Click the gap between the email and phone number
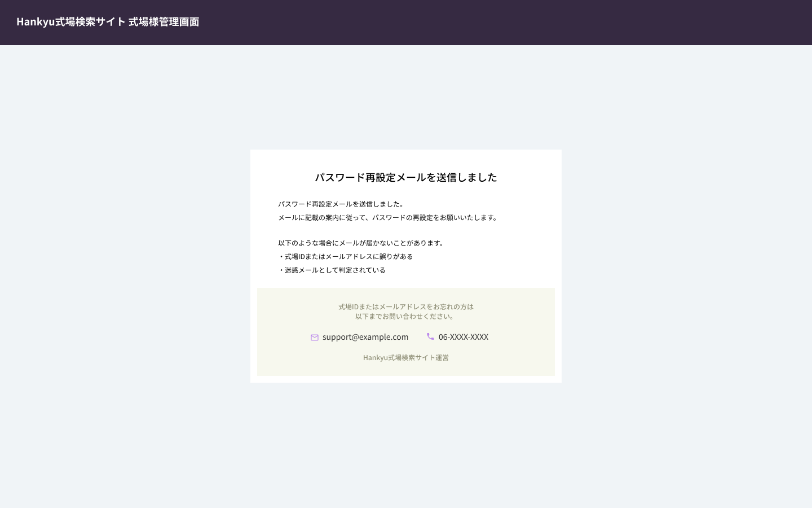This screenshot has width=812, height=508. coord(417,337)
